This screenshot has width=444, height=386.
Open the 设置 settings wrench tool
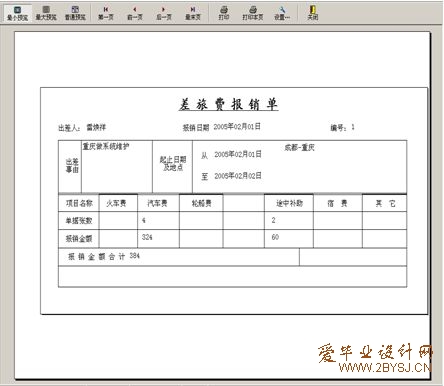tap(282, 13)
